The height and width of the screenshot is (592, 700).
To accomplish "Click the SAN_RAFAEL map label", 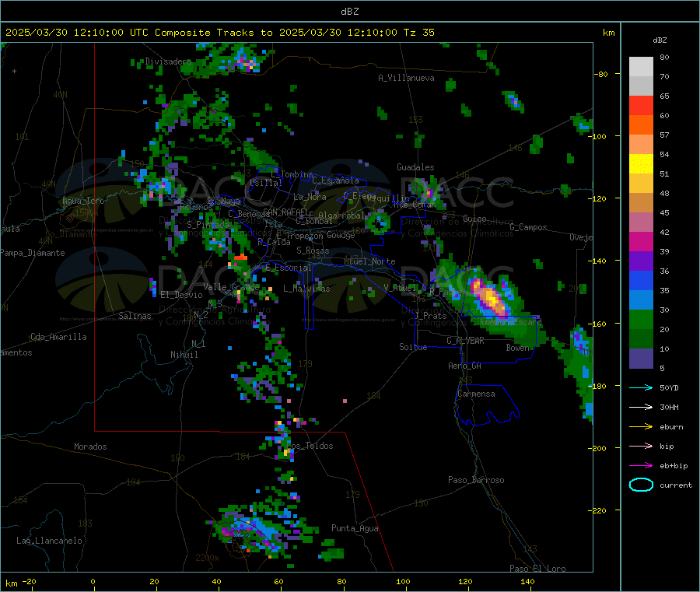I will [285, 212].
